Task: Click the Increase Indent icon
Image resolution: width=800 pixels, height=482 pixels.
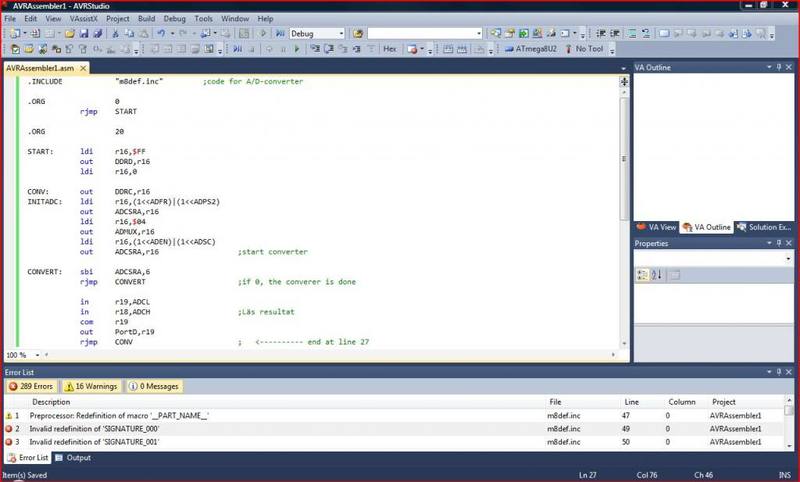Action: [x=615, y=34]
